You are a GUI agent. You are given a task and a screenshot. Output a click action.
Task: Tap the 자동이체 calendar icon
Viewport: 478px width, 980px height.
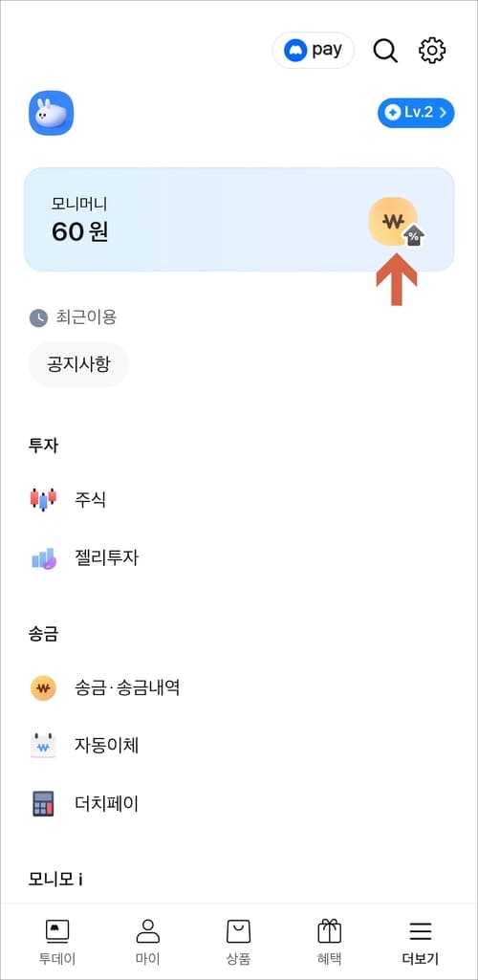[x=43, y=746]
